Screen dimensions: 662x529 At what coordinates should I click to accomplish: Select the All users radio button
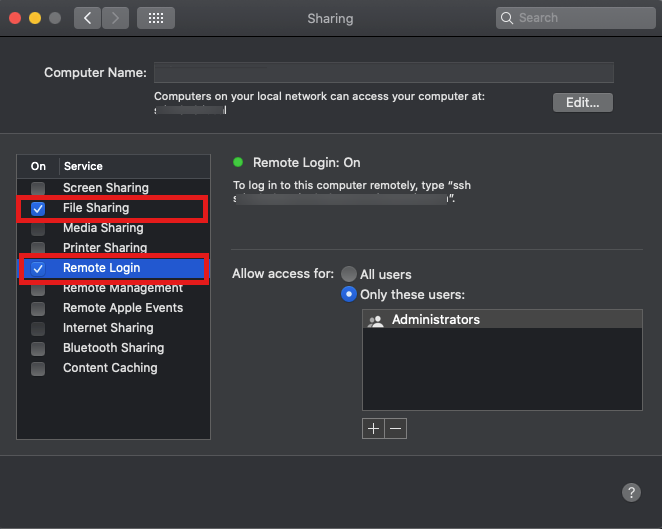click(349, 274)
